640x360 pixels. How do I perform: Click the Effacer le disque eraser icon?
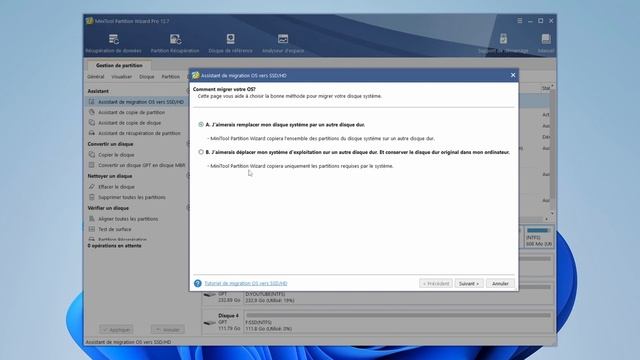point(92,187)
